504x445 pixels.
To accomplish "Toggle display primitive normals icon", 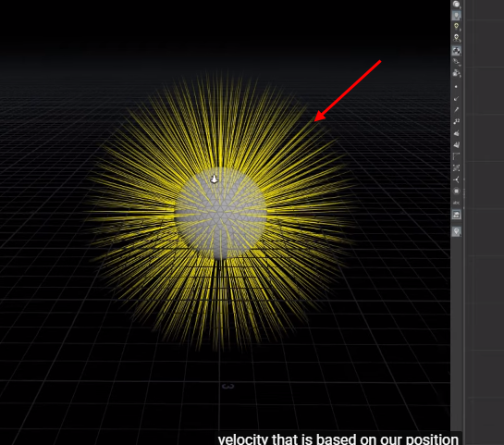I will tap(457, 133).
